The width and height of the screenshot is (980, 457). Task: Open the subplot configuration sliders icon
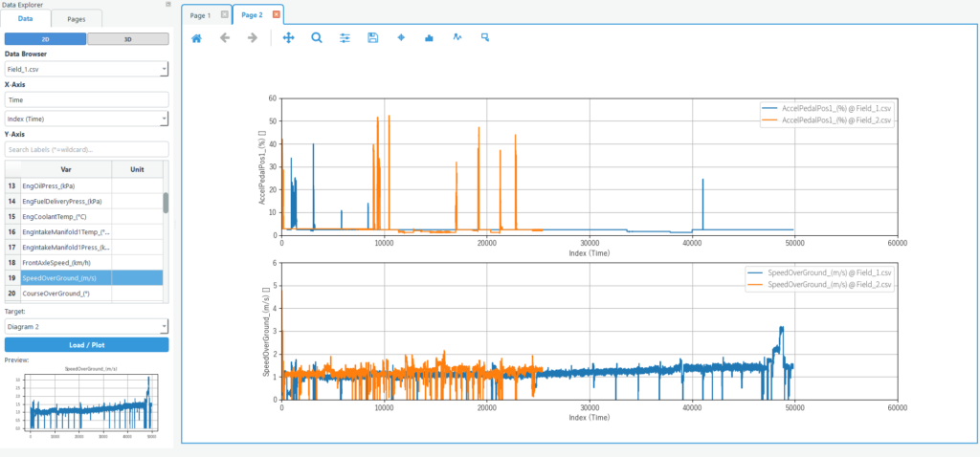[x=345, y=38]
